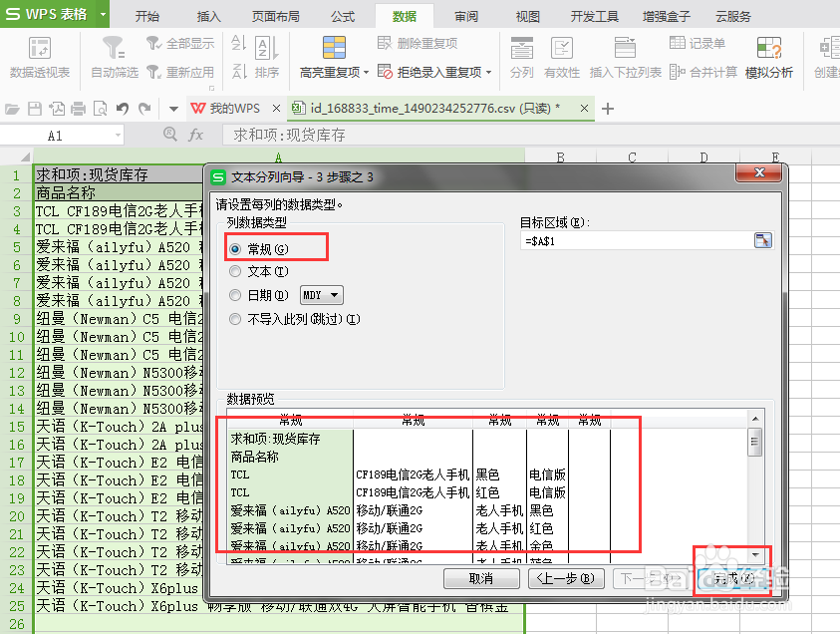Image resolution: width=840 pixels, height=634 pixels.
Task: Expand the 拒绝录入重复项 dropdown arrow
Action: (488, 72)
